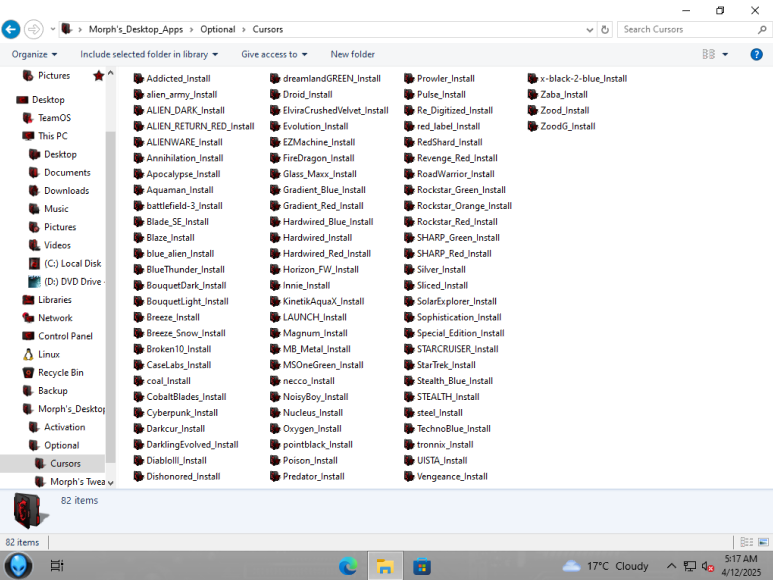This screenshot has height=580, width=773.
Task: Select Linux in navigation pane
Action: (x=49, y=354)
